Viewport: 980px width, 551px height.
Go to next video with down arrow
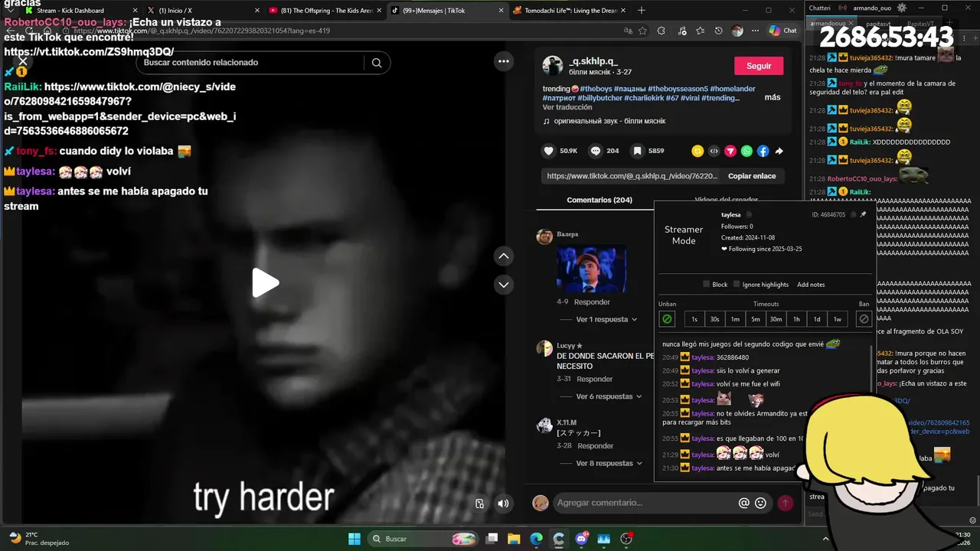tap(504, 285)
